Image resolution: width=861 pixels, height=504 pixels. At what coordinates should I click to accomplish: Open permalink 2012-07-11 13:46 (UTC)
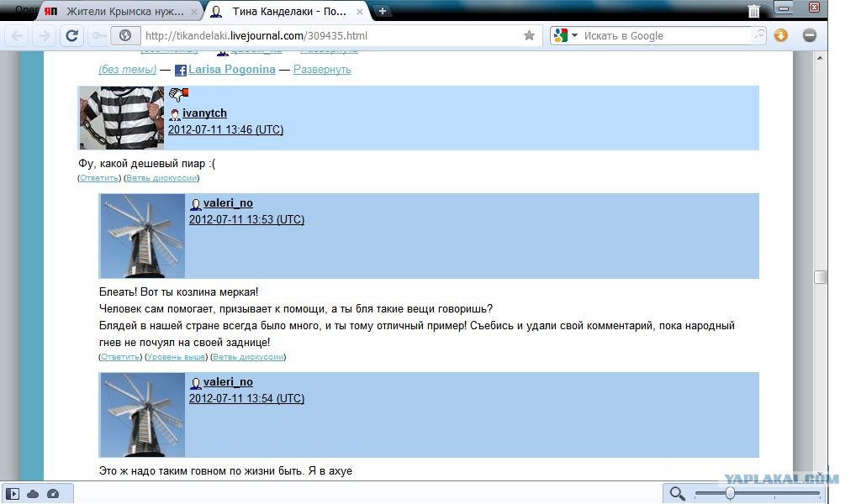coord(225,130)
